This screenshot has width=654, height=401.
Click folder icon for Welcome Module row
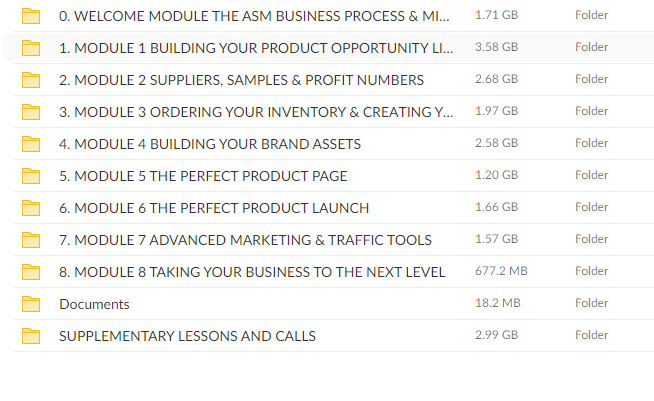click(x=31, y=15)
